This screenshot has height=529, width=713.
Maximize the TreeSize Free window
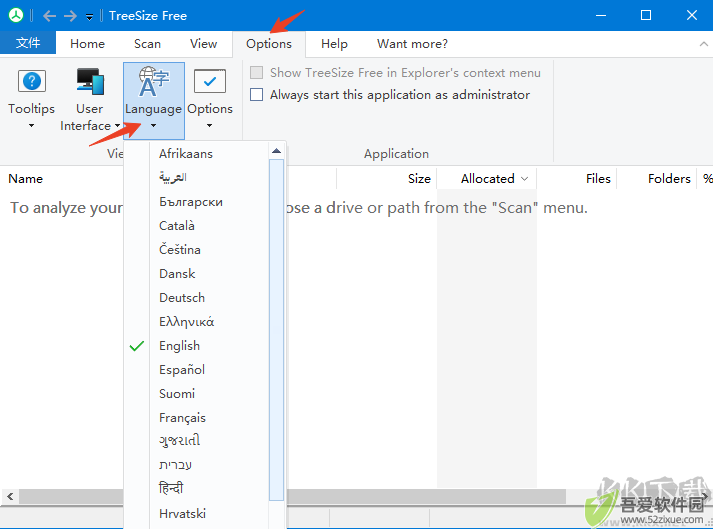646,15
